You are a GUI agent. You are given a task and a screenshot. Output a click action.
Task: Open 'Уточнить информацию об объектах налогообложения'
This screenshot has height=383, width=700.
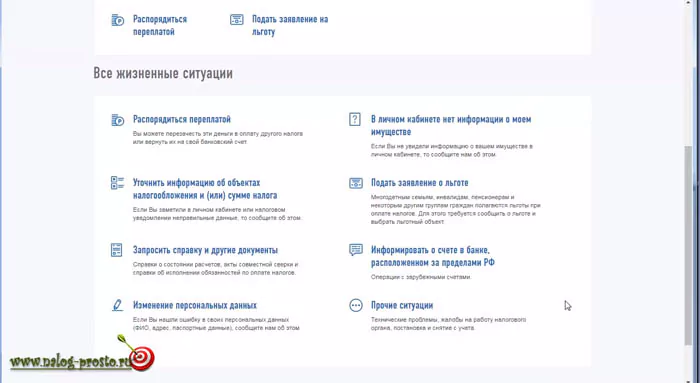pyautogui.click(x=205, y=189)
